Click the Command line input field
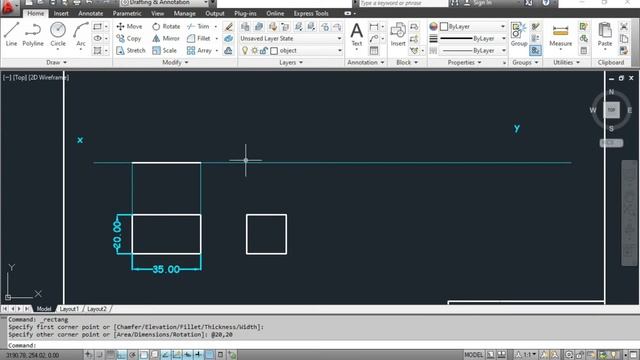The height and width of the screenshot is (360, 640). (322, 346)
